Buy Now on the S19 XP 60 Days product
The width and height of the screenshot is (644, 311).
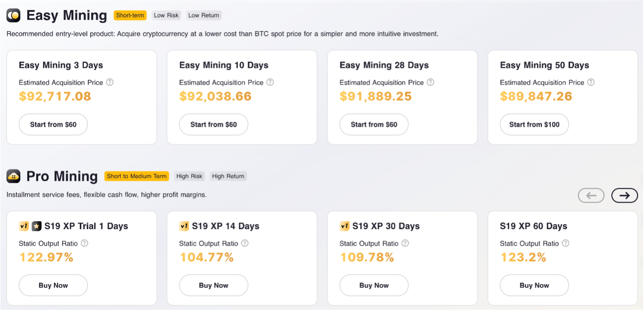point(534,285)
